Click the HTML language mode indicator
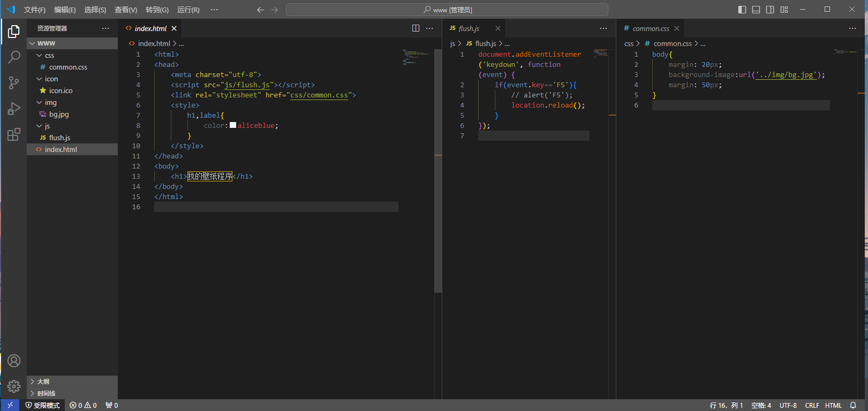The image size is (868, 411). 833,405
